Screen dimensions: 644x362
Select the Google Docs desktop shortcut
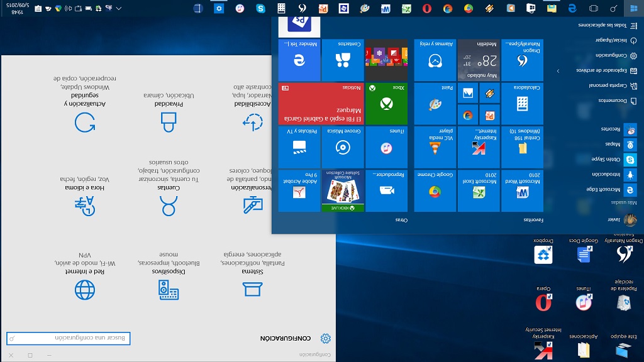tap(583, 250)
